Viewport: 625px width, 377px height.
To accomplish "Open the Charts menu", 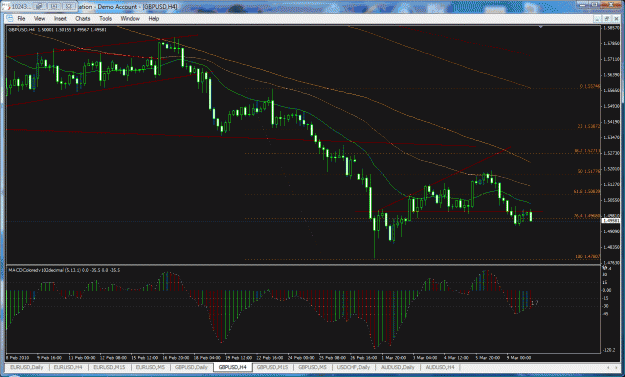I will click(83, 18).
